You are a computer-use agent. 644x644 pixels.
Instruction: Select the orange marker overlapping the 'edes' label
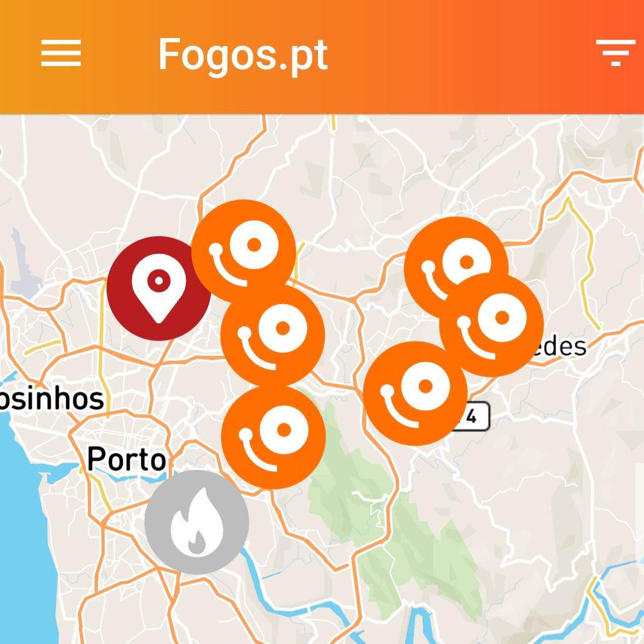pos(492,324)
